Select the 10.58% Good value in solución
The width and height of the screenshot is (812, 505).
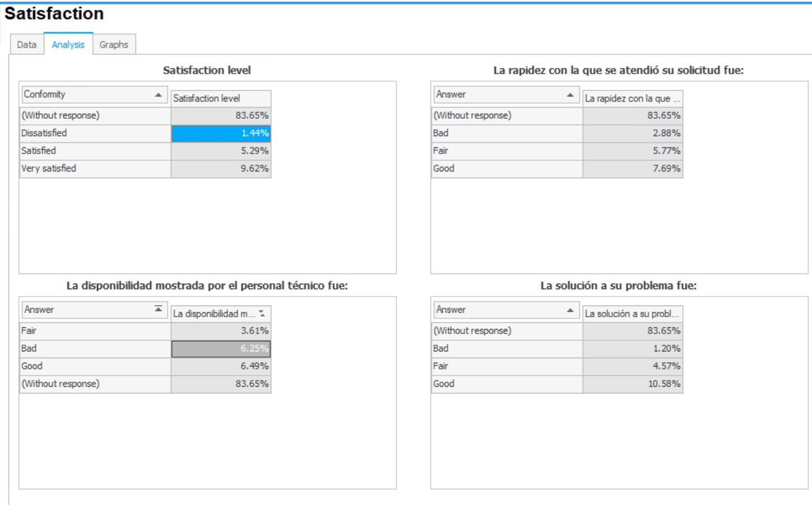pyautogui.click(x=633, y=384)
